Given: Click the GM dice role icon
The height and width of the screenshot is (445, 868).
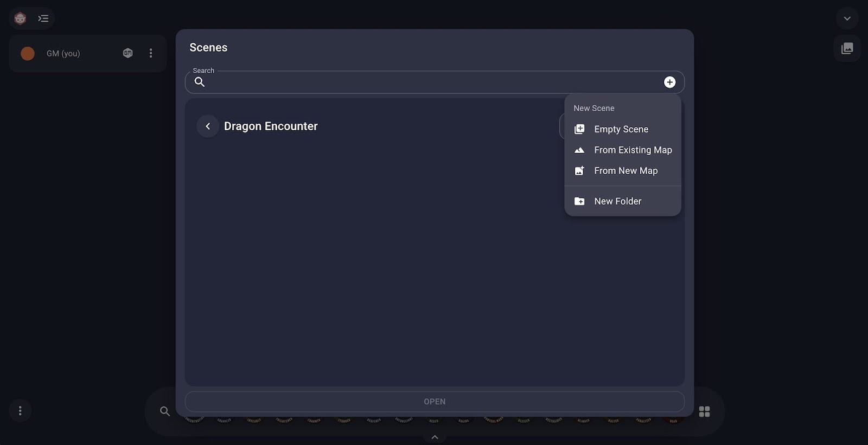Looking at the screenshot, I should coord(128,53).
